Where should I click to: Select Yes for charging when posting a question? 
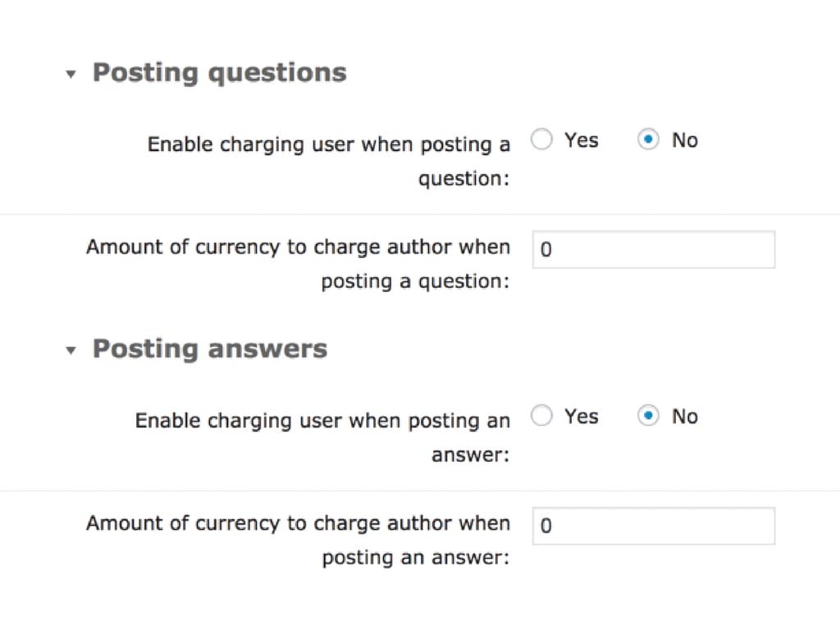[541, 139]
